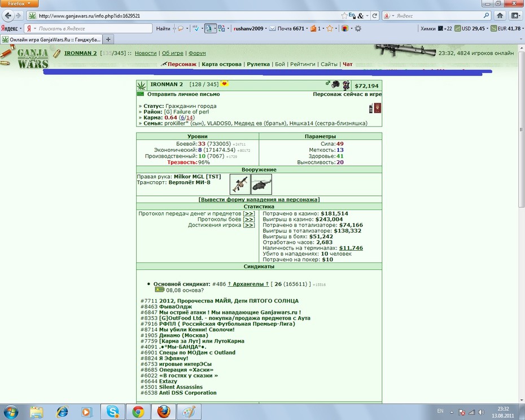Show hidden tray icons arrow
Image resolution: width=525 pixels, height=420 pixels.
coord(452,412)
